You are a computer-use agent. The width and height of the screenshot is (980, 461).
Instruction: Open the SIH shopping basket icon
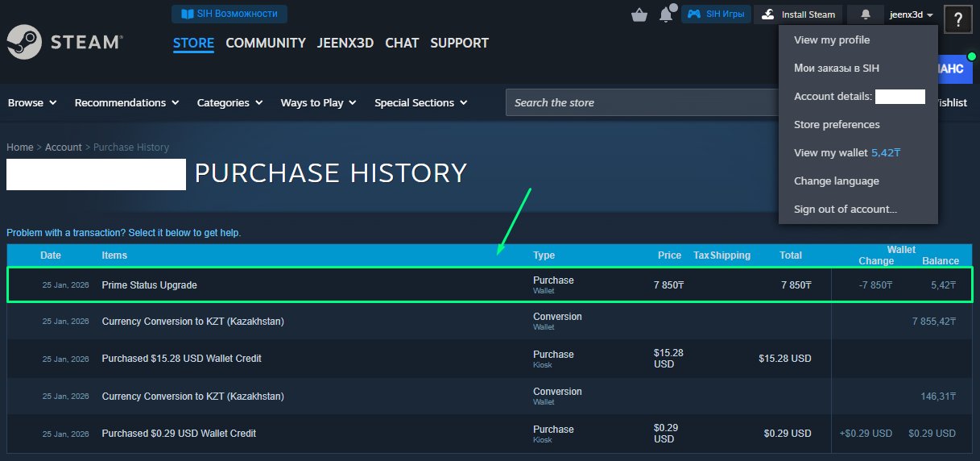639,15
